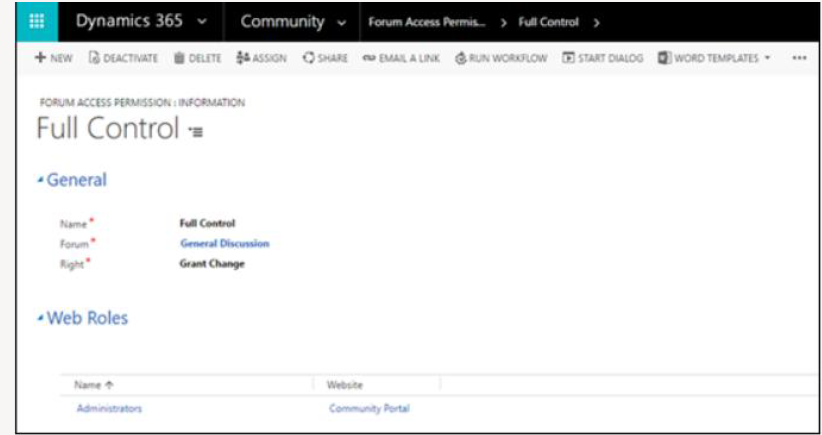
Task: Click the Assign command
Action: [x=261, y=58]
